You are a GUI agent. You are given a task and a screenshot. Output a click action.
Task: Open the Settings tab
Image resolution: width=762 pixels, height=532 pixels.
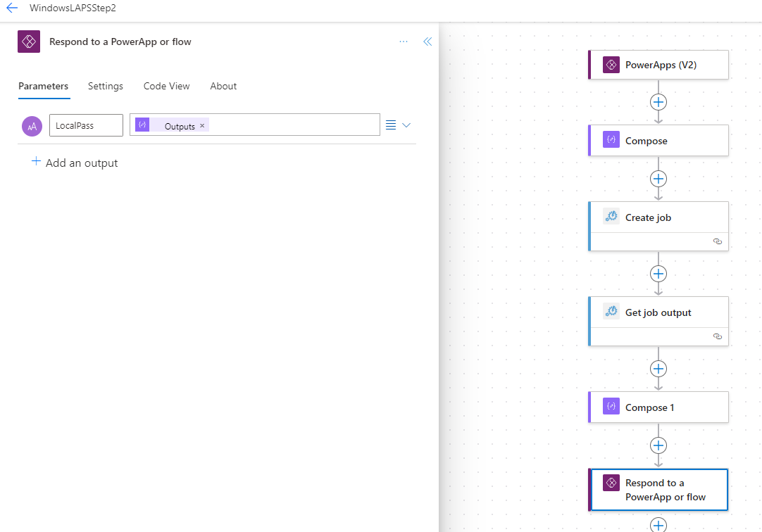tap(105, 86)
